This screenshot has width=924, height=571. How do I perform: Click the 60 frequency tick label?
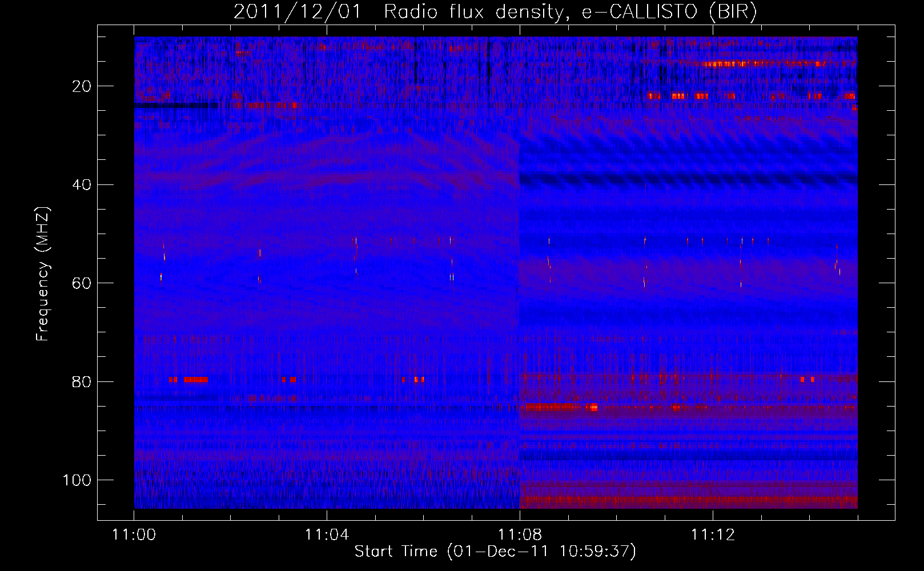(82, 283)
